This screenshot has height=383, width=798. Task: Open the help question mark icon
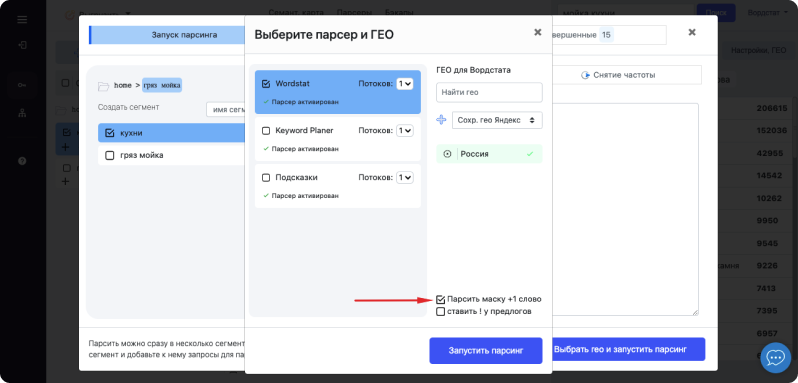pos(22,161)
